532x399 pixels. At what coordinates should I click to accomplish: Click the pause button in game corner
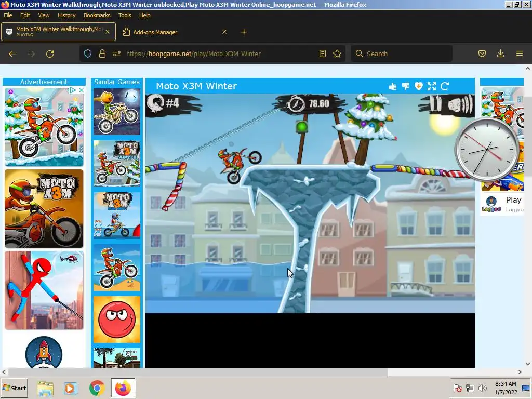point(435,104)
